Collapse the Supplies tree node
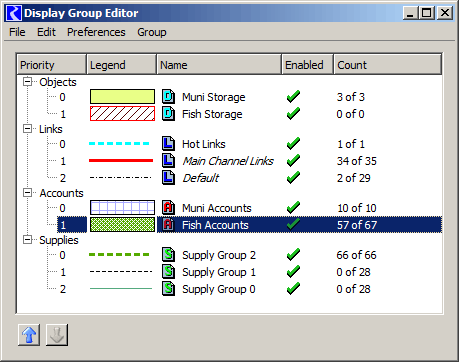This screenshot has height=362, width=459. 27,240
